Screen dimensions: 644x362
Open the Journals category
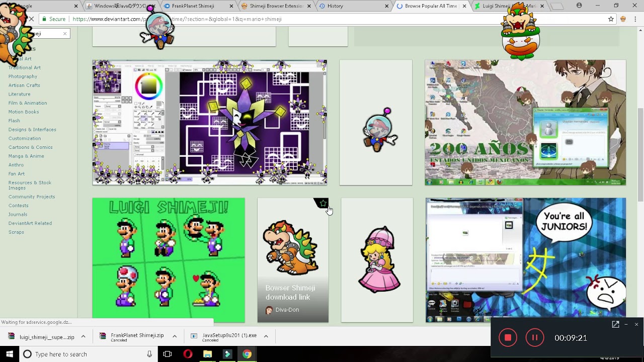tap(18, 214)
